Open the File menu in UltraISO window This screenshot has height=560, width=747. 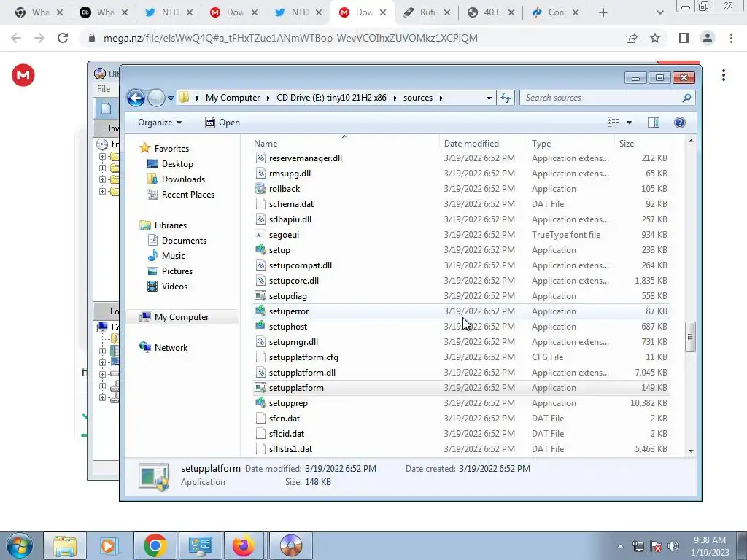(x=104, y=88)
